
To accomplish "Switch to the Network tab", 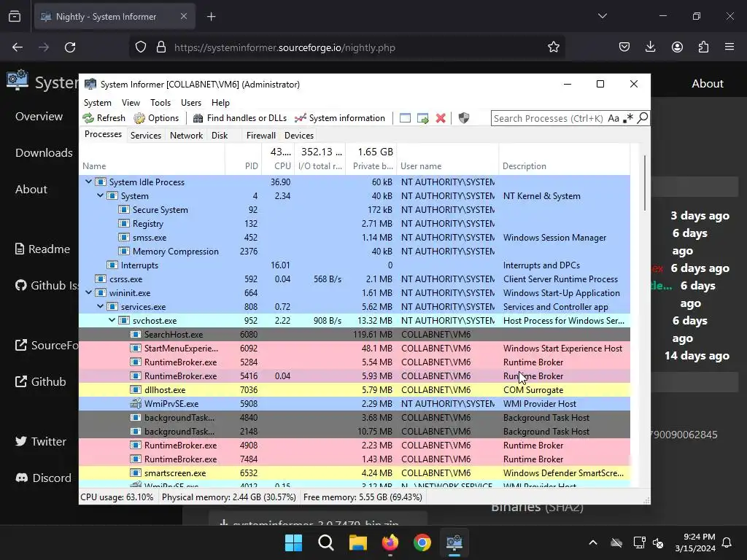I will tap(186, 135).
